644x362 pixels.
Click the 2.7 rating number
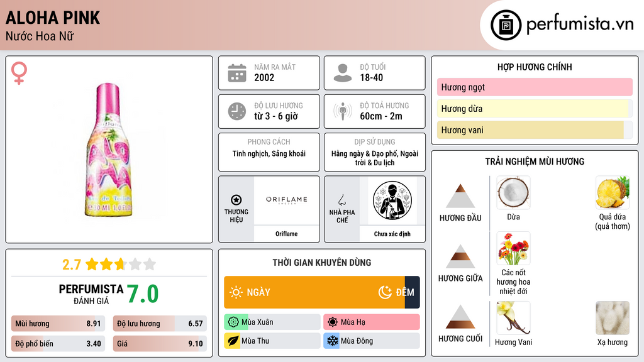tap(72, 265)
